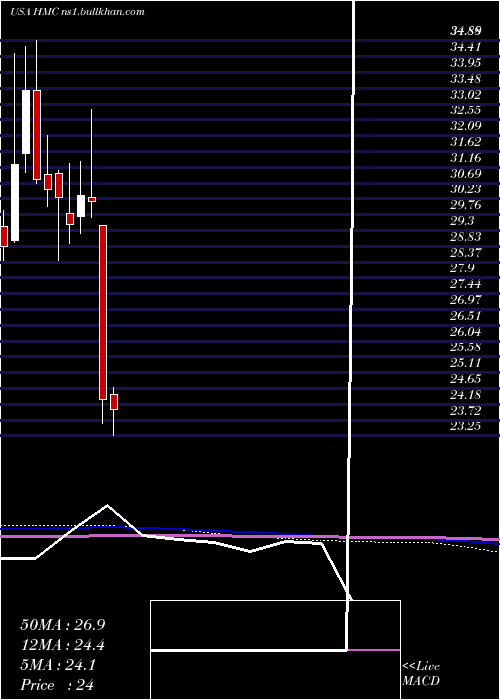Click the 26.51 price axis label
The image size is (500, 700).
coord(466,316)
